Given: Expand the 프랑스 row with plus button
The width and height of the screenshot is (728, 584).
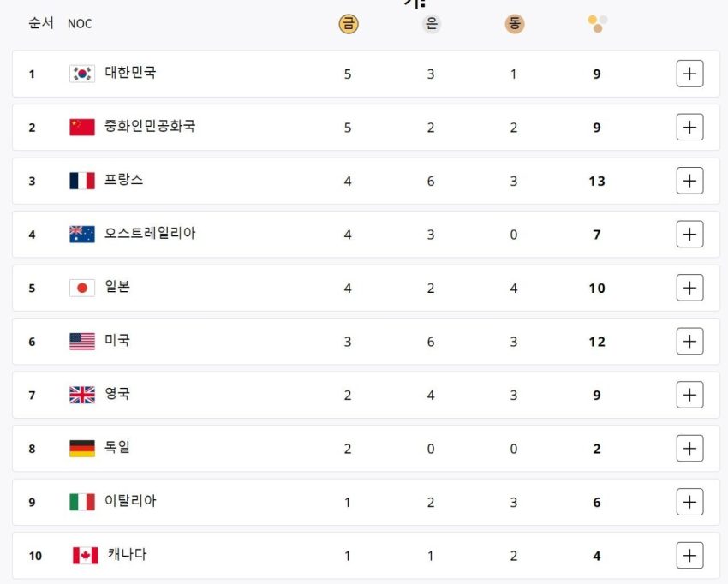Looking at the screenshot, I should (689, 181).
